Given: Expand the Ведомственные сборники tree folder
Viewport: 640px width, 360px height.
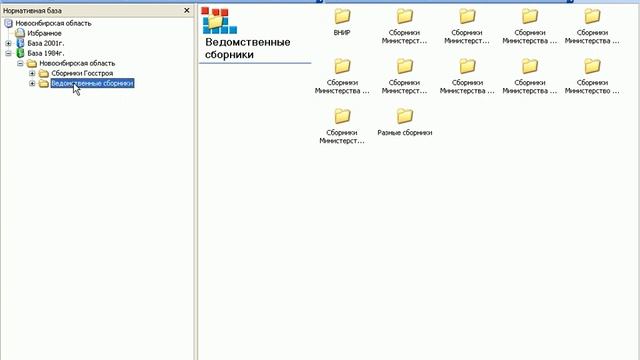Looking at the screenshot, I should tap(32, 83).
